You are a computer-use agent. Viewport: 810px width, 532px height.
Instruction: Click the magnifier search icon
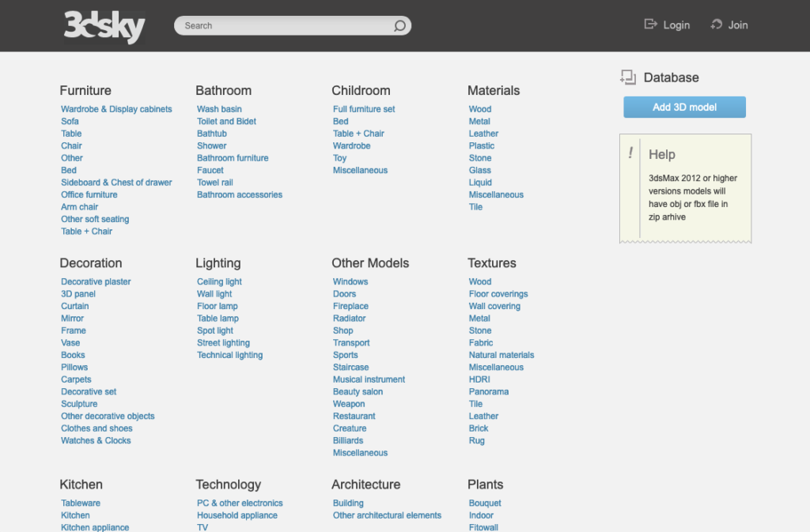point(399,25)
